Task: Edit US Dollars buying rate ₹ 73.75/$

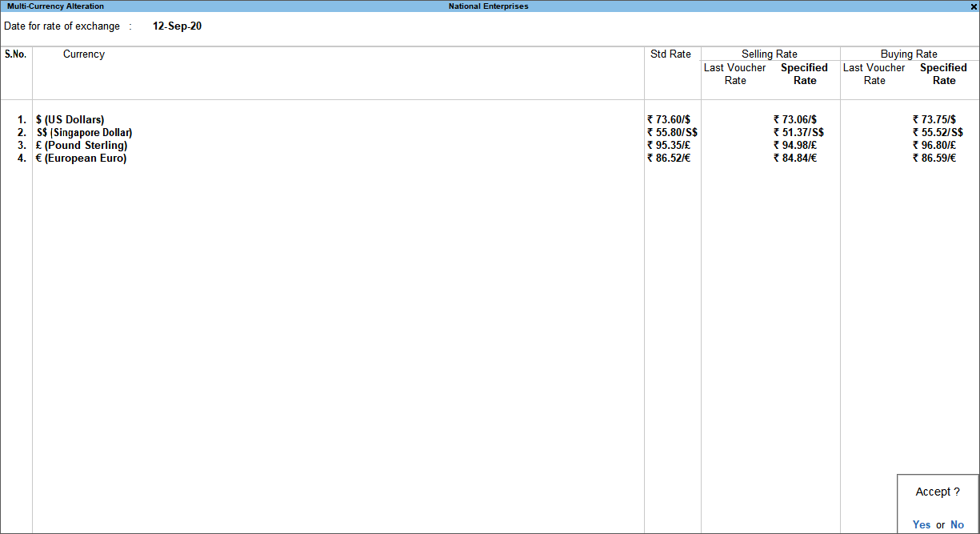Action: pos(934,120)
